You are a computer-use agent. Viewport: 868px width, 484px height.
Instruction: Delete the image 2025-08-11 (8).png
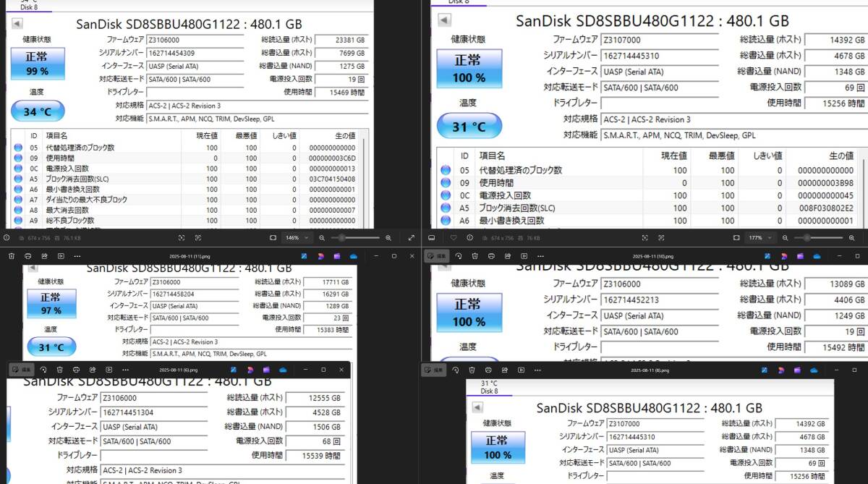[x=472, y=370]
